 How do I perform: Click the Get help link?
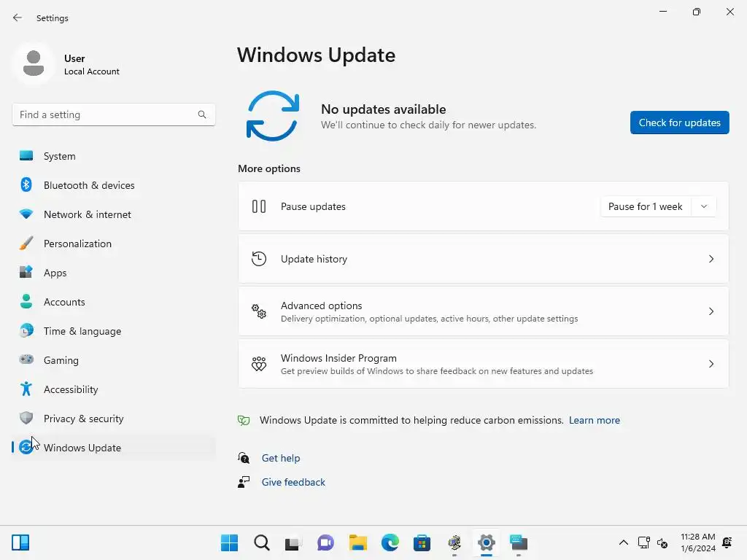coord(281,458)
